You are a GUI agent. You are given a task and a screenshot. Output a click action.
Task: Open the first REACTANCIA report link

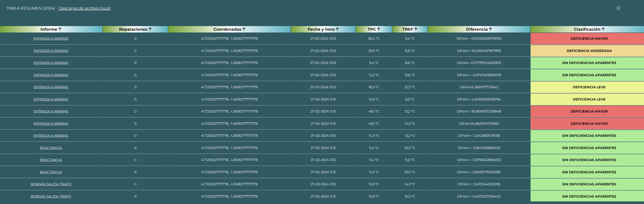point(51,148)
